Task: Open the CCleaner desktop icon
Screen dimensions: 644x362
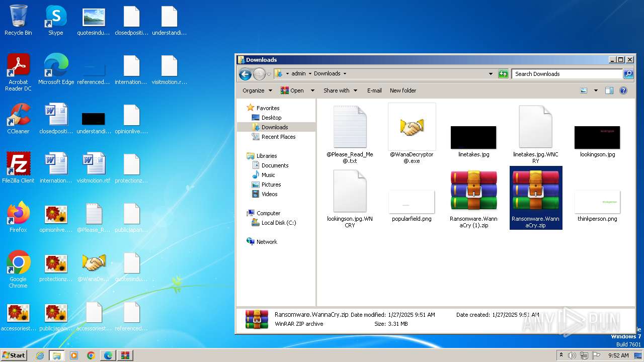Action: 18,118
